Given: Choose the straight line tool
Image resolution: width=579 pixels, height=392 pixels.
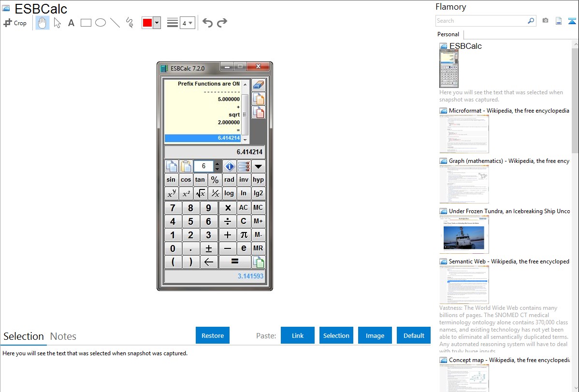Looking at the screenshot, I should [x=115, y=23].
